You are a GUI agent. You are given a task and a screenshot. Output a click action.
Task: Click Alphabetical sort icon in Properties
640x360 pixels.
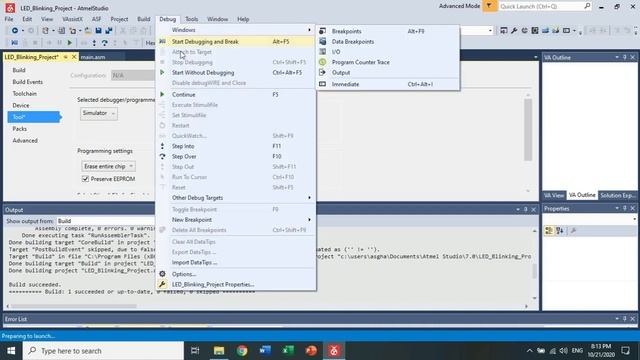(560, 231)
